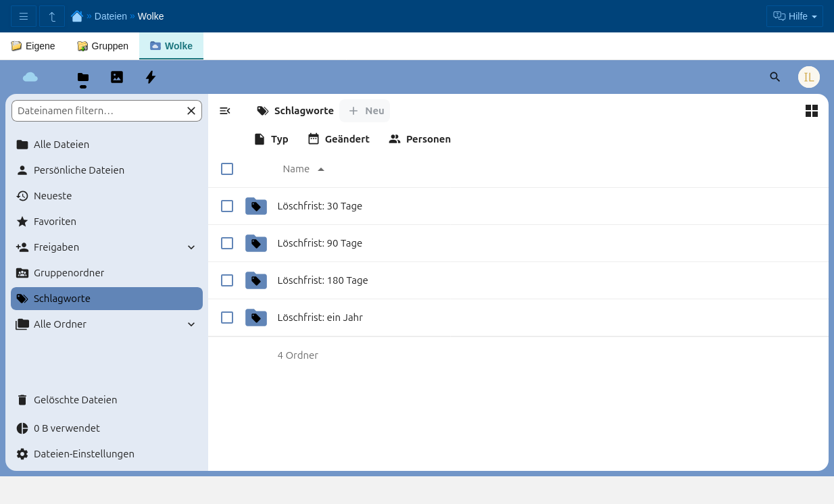Open the IL user avatar menu

[x=808, y=77]
